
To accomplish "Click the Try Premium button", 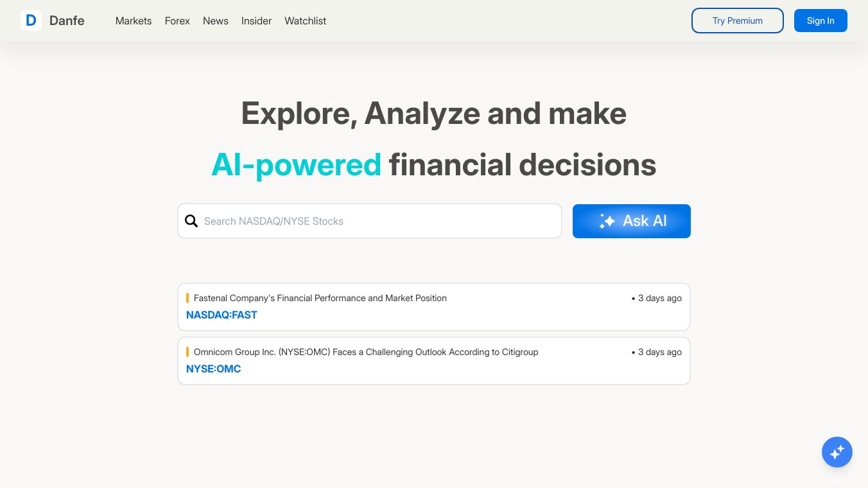I will tap(737, 21).
